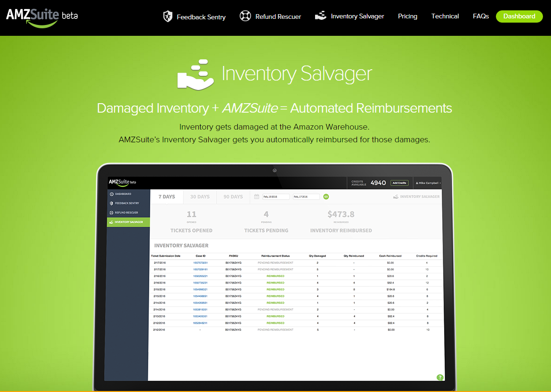The width and height of the screenshot is (551, 392).
Task: Select Refund Rescuer in the dashboard sidebar
Action: (x=126, y=212)
